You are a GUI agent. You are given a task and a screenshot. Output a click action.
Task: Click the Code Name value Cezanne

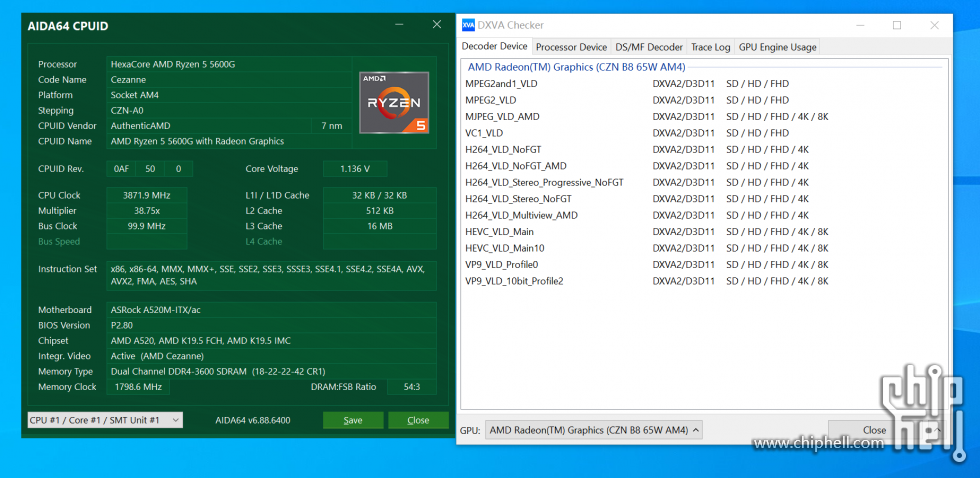coord(229,79)
